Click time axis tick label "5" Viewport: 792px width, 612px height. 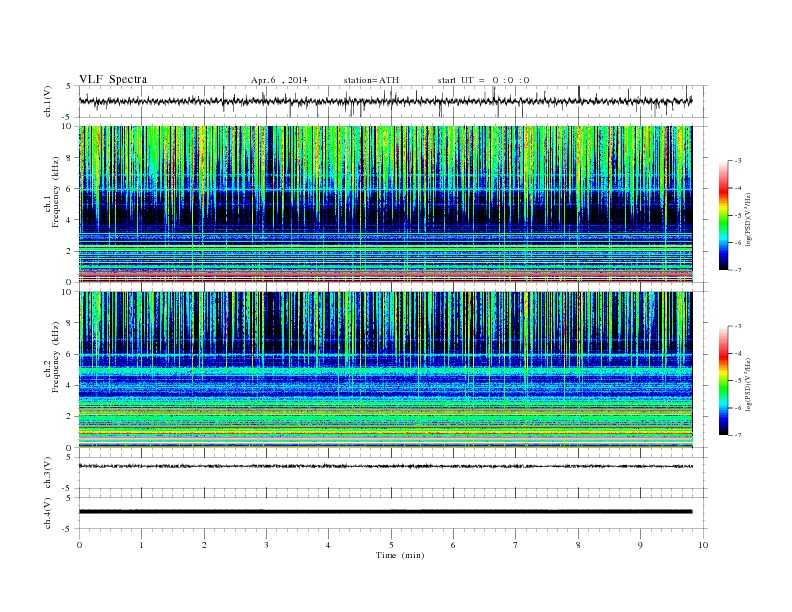[391, 545]
